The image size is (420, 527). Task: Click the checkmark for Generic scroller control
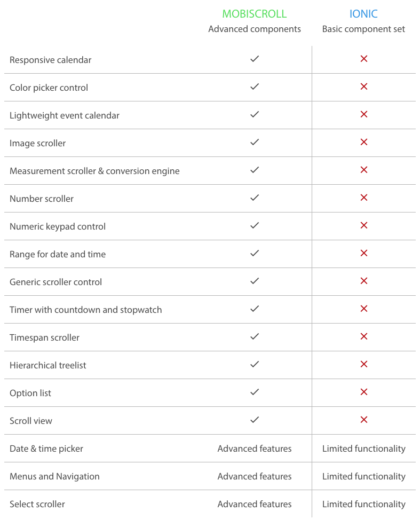[x=255, y=281]
